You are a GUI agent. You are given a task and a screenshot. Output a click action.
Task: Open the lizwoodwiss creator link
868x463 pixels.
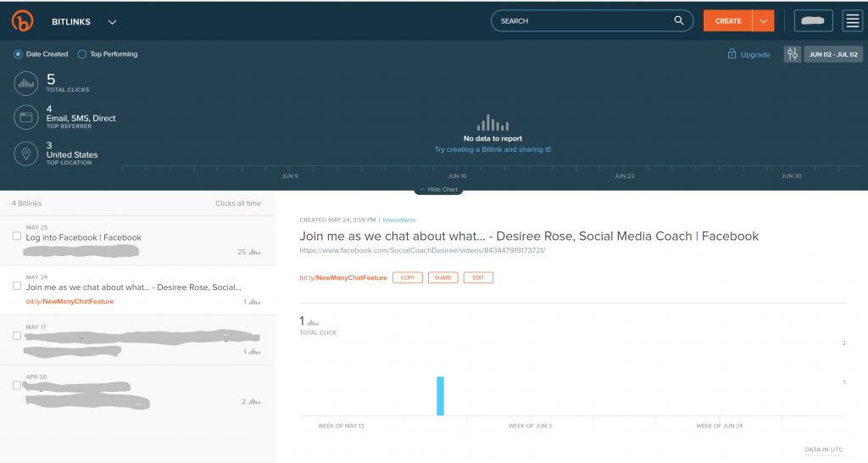399,220
